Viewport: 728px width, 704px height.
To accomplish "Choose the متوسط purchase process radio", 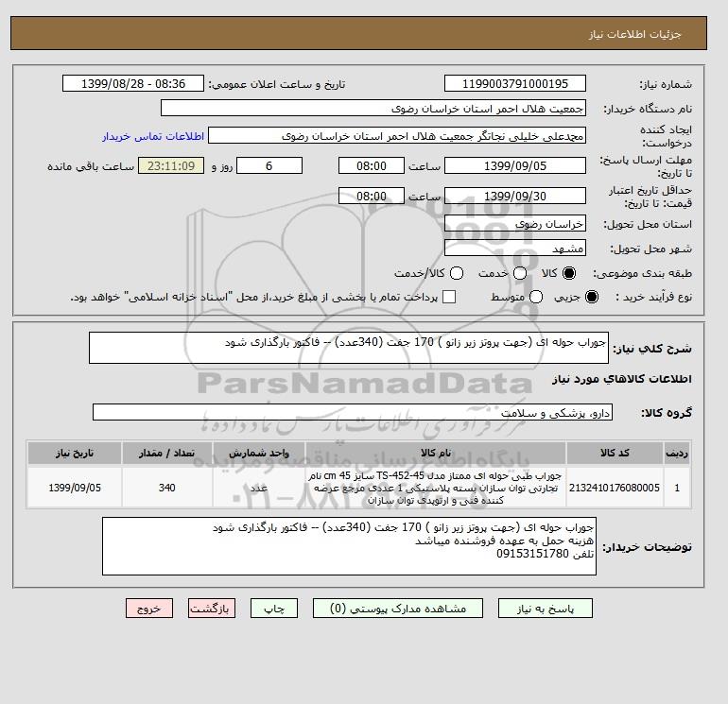I will point(536,297).
